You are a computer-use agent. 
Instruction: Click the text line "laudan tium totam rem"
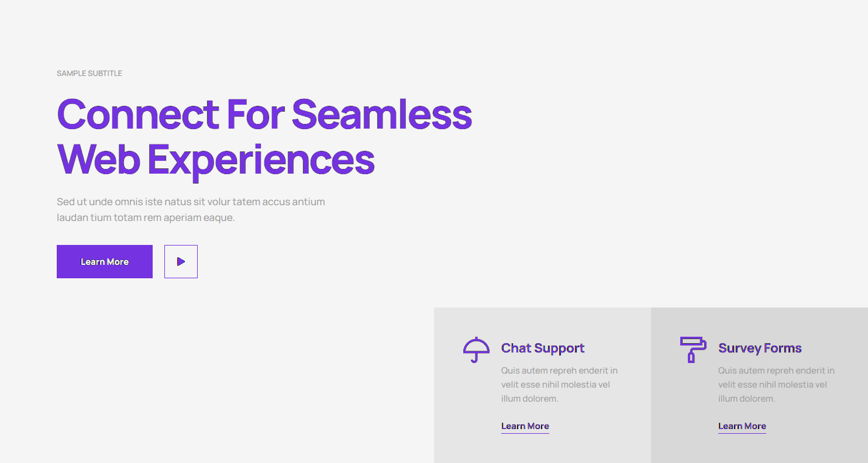click(x=146, y=218)
